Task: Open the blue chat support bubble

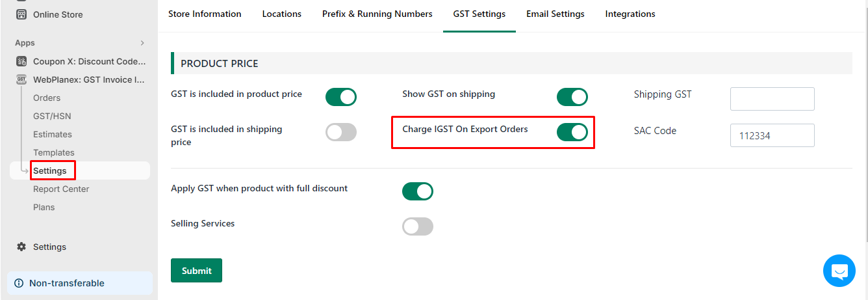Action: 839,271
